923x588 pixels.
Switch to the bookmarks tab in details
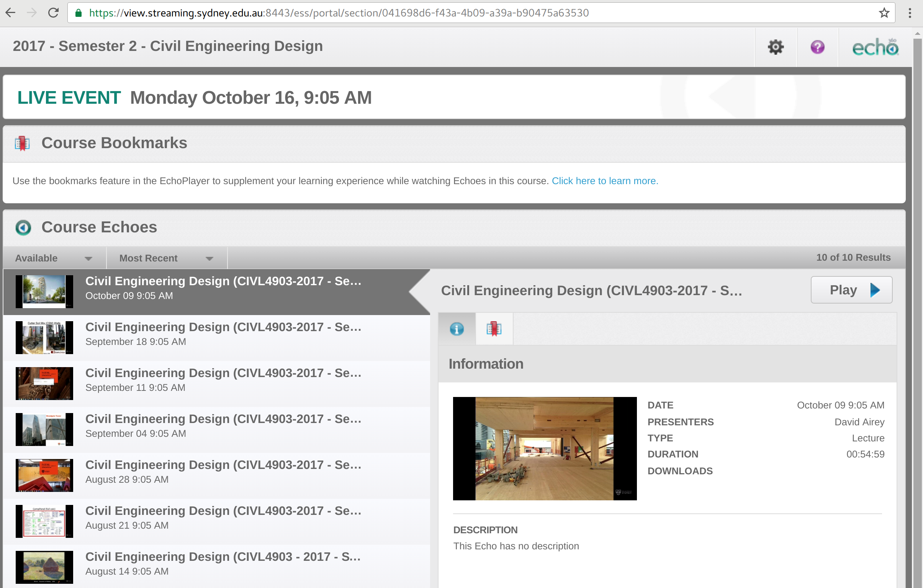coord(494,329)
